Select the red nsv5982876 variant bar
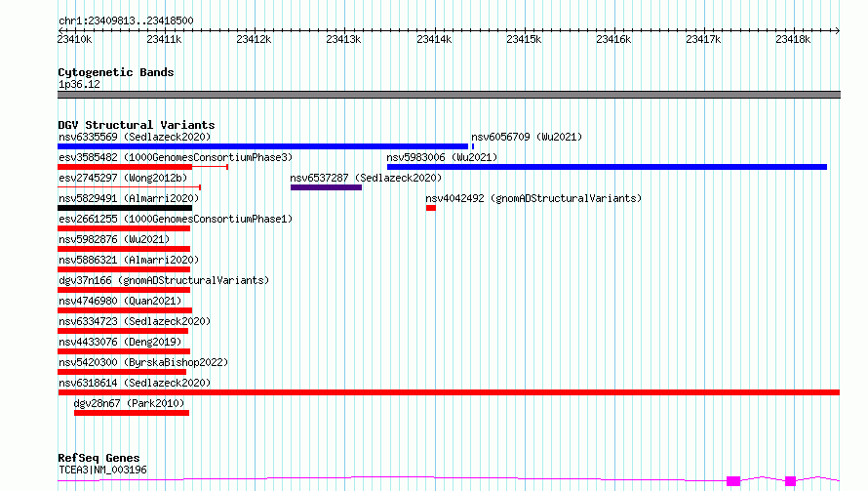Image resolution: width=868 pixels, height=491 pixels. 124,249
